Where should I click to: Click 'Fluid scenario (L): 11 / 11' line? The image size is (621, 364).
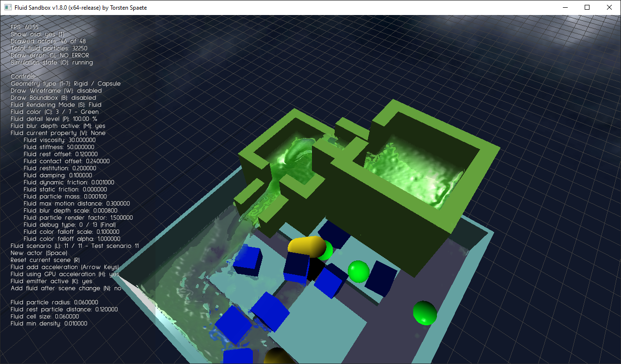tap(75, 246)
